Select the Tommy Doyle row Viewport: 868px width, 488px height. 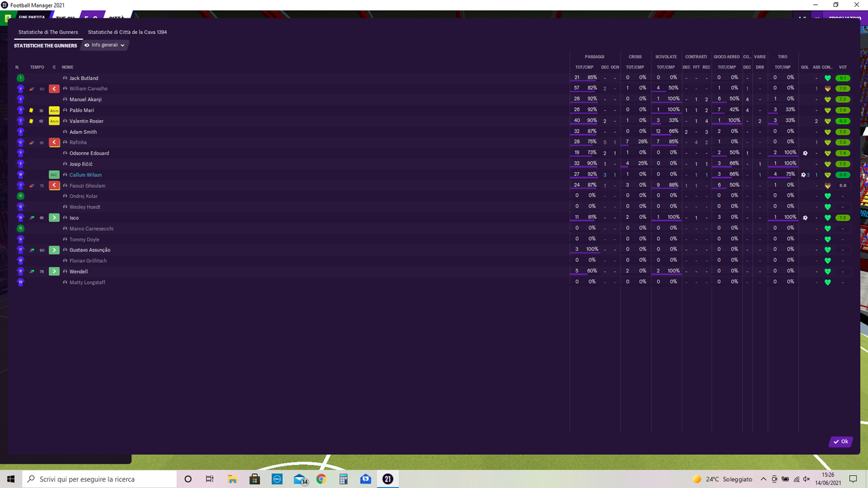434,239
